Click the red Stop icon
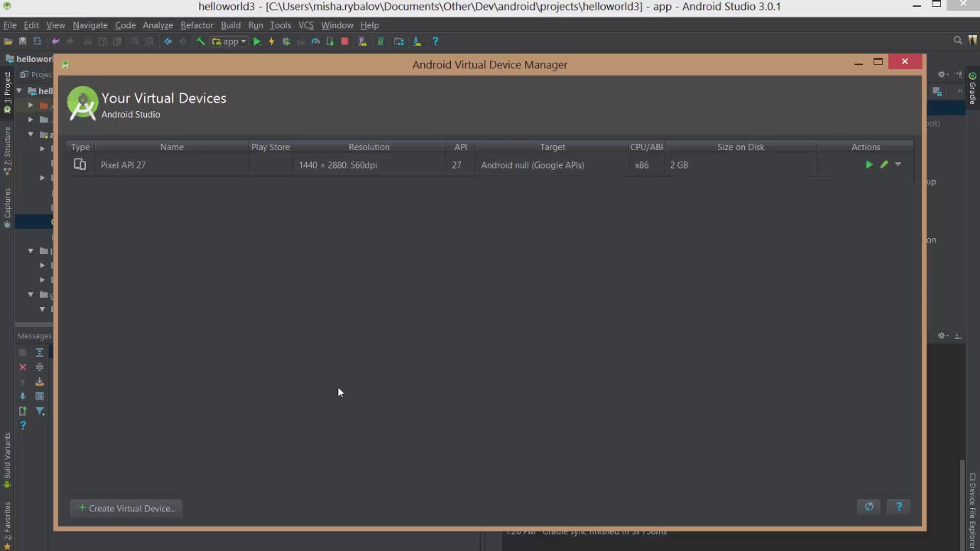Viewport: 980px width, 551px height. pos(345,41)
